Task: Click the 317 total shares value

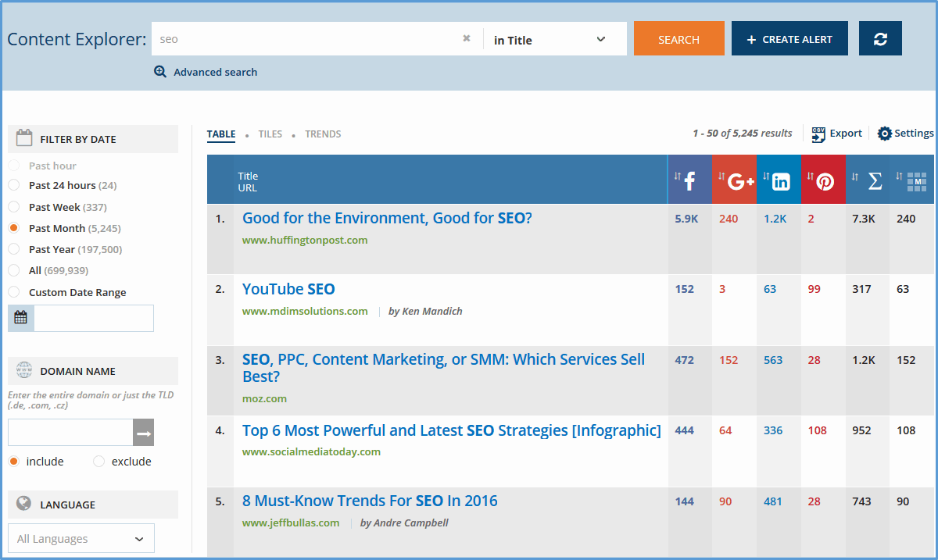Action: (861, 289)
